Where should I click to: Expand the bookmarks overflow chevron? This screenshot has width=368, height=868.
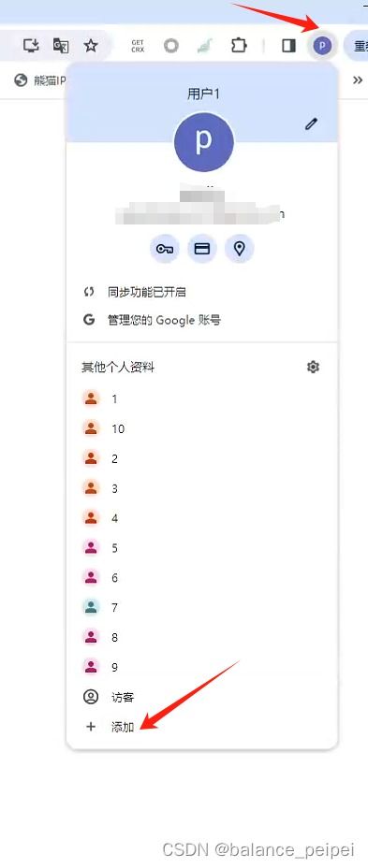click(x=358, y=80)
